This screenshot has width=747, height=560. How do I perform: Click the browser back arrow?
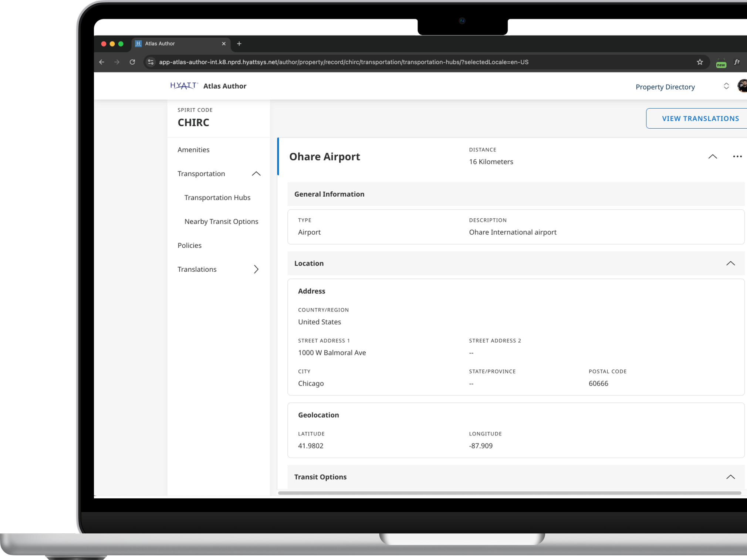(x=102, y=62)
